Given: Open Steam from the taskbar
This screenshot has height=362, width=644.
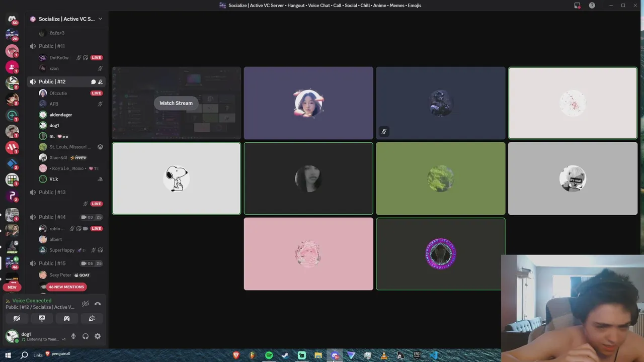Looking at the screenshot, I should [x=285, y=355].
